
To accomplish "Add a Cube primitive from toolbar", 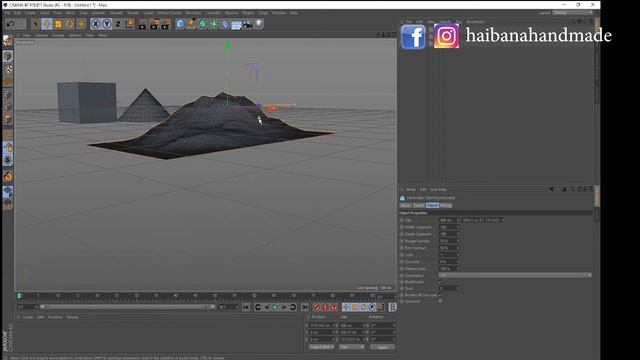I will [180, 24].
